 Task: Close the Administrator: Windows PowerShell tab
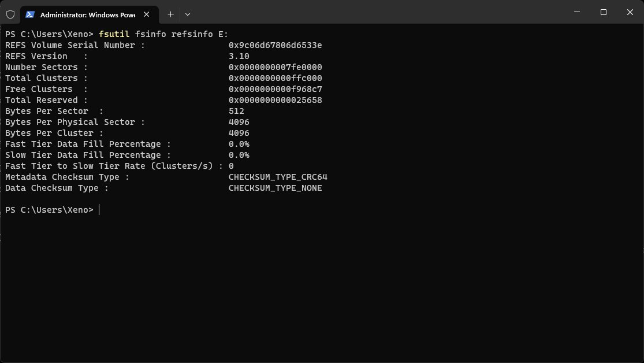click(146, 14)
